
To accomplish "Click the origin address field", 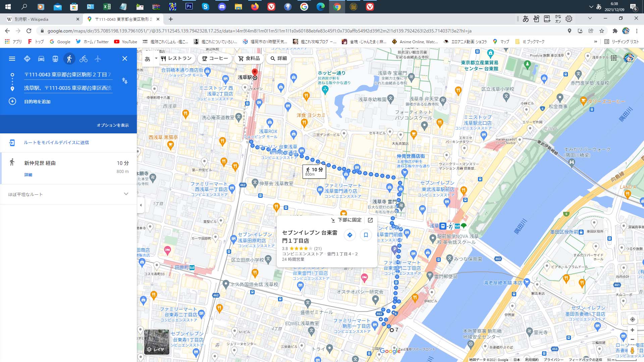I will click(x=68, y=75).
